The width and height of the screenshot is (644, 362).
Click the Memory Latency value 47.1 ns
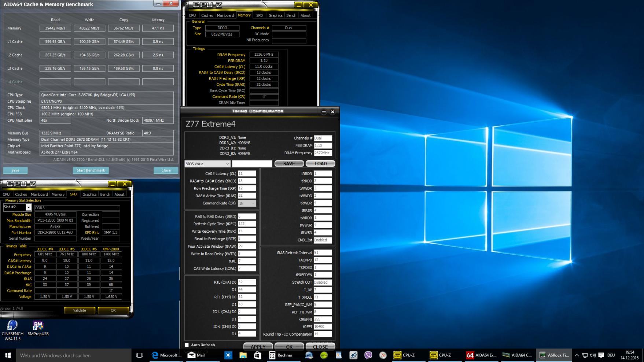tap(158, 28)
